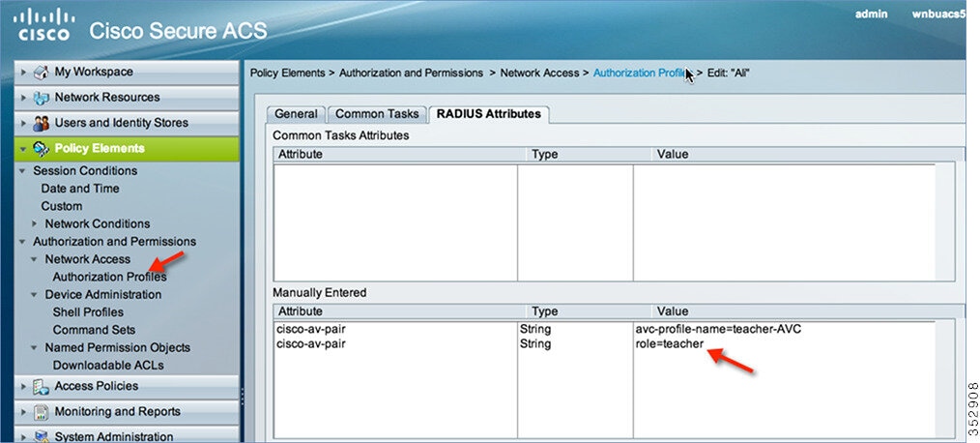Switch to the Common Tasks tab
Screen dimensions: 980x443
[x=377, y=114]
